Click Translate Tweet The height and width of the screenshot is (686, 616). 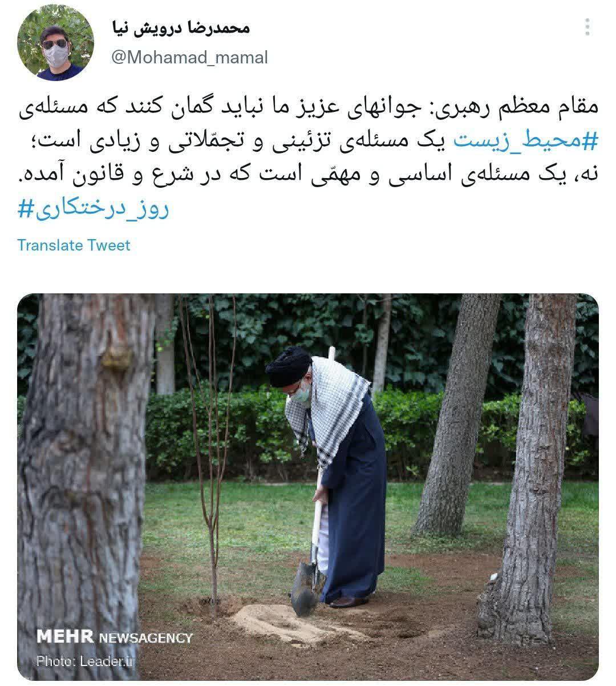coord(74,245)
